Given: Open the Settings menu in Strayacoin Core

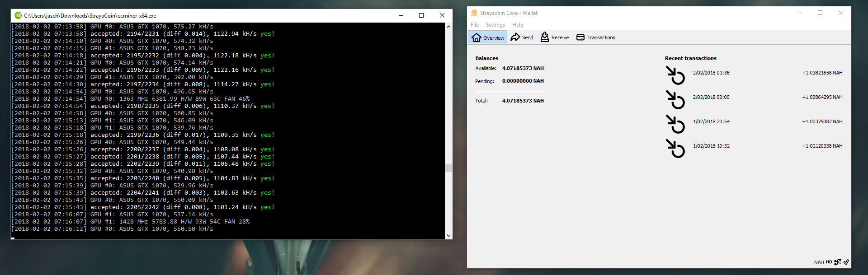Looking at the screenshot, I should 495,25.
